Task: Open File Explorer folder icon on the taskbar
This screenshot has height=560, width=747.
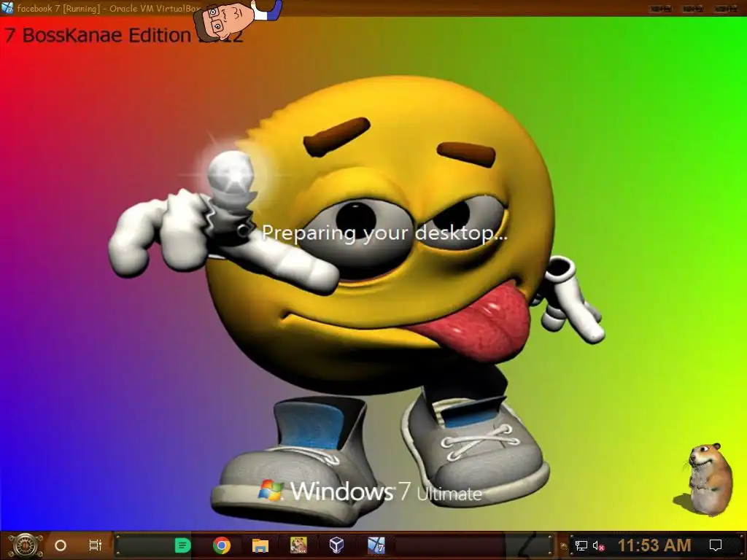Action: 260,545
